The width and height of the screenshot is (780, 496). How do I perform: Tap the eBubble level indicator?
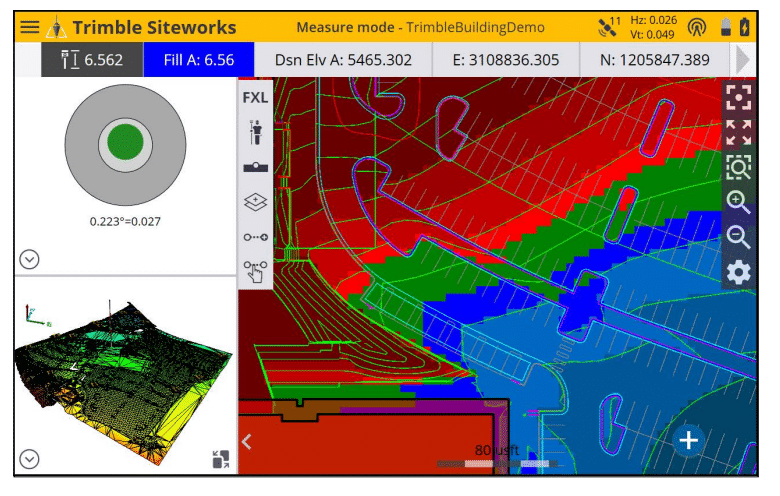point(125,144)
